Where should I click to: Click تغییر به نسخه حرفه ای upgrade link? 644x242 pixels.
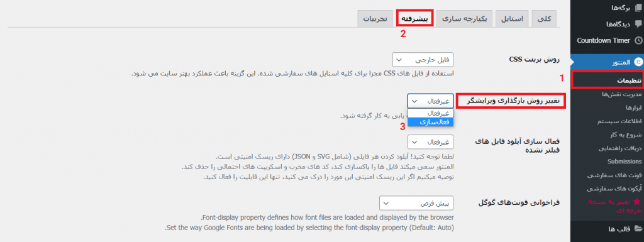tap(614, 206)
